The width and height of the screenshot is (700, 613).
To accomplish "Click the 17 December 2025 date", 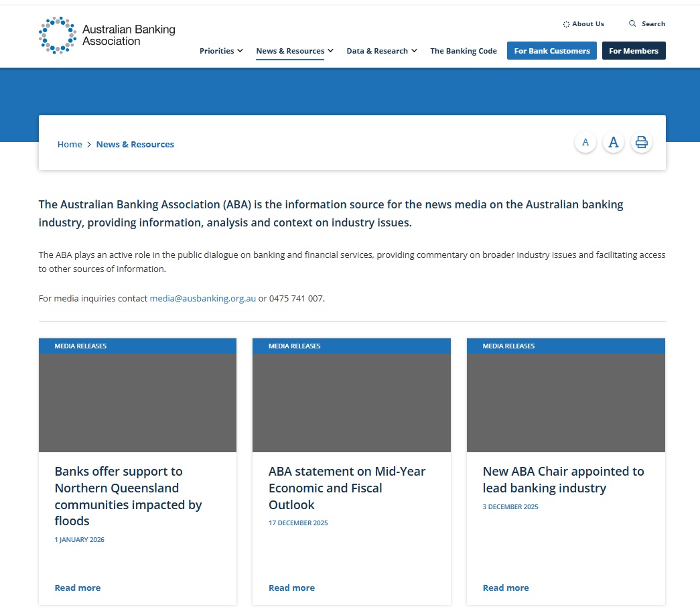I will (298, 523).
